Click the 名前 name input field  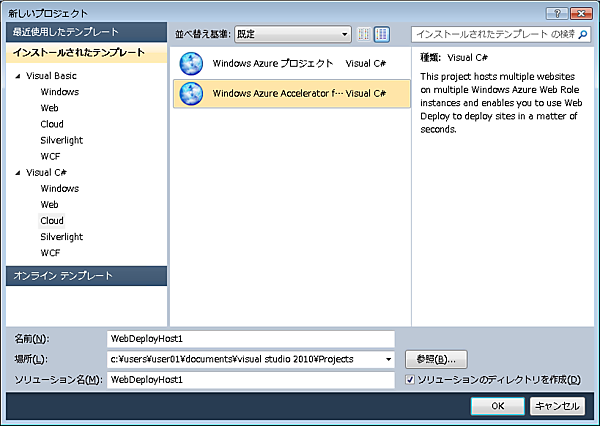click(251, 339)
